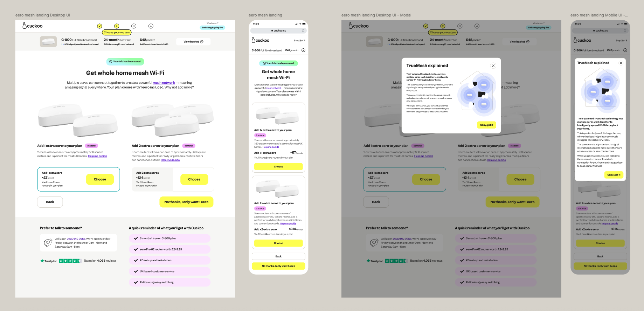Click checkmark beside 'eero Pro 6E router worth £249.99' in Desktop UI
Screen dimensions: 644x311
(136, 249)
